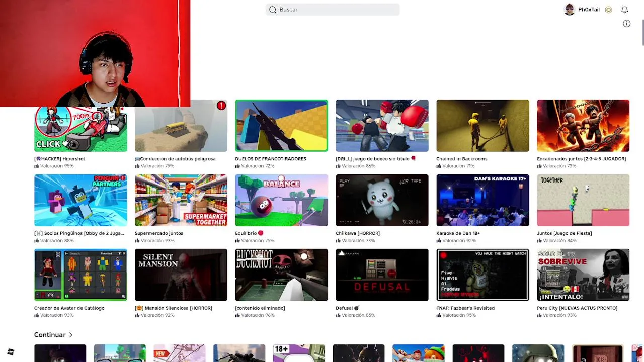Viewport: 644px width, 362px height.
Task: Click the title Karaoke de Dan 18+
Action: click(458, 233)
